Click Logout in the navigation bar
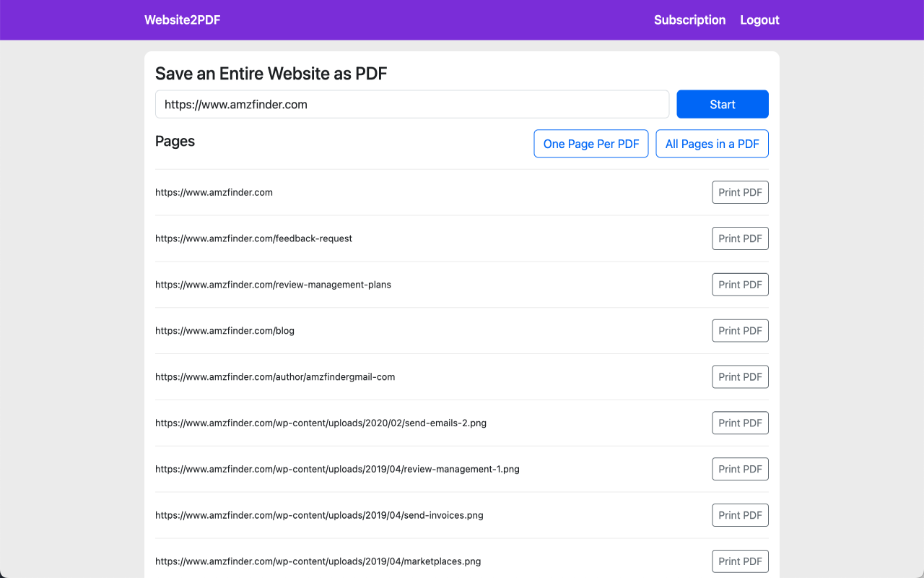This screenshot has width=924, height=578. [759, 20]
